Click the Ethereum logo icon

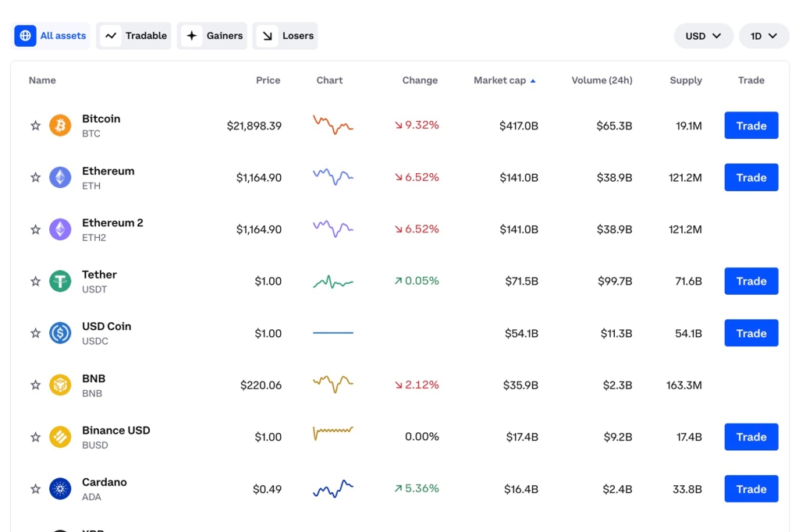(60, 178)
